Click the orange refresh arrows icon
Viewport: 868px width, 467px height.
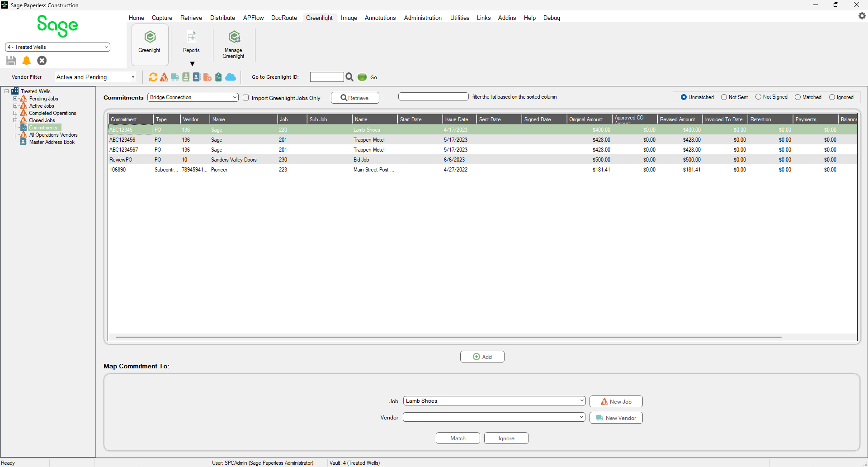pyautogui.click(x=153, y=77)
